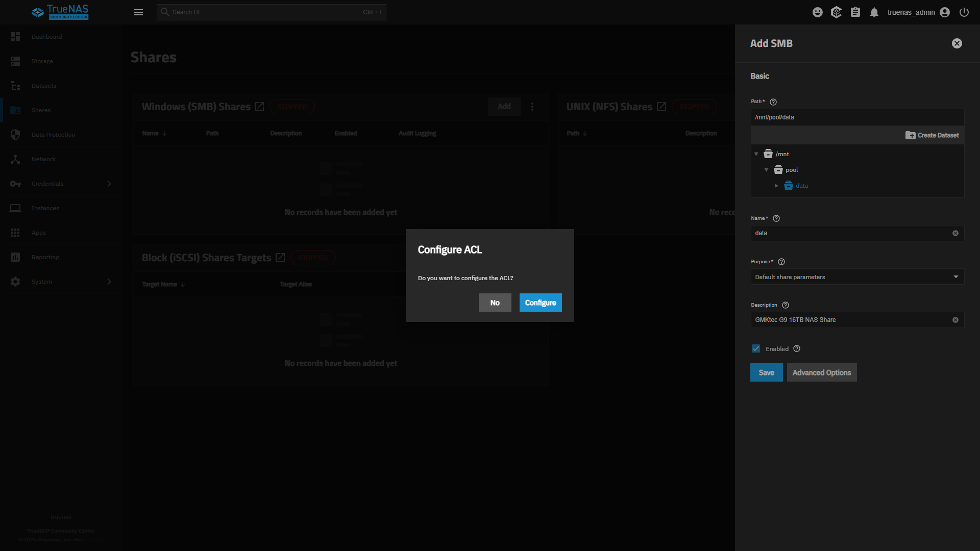Close the Add SMB panel
The height and width of the screenshot is (551, 980).
[957, 43]
